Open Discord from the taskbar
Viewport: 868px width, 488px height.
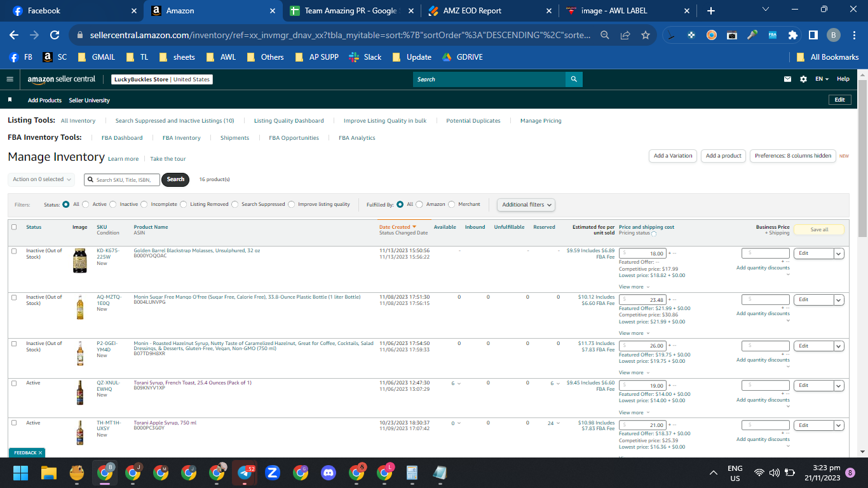tap(328, 473)
